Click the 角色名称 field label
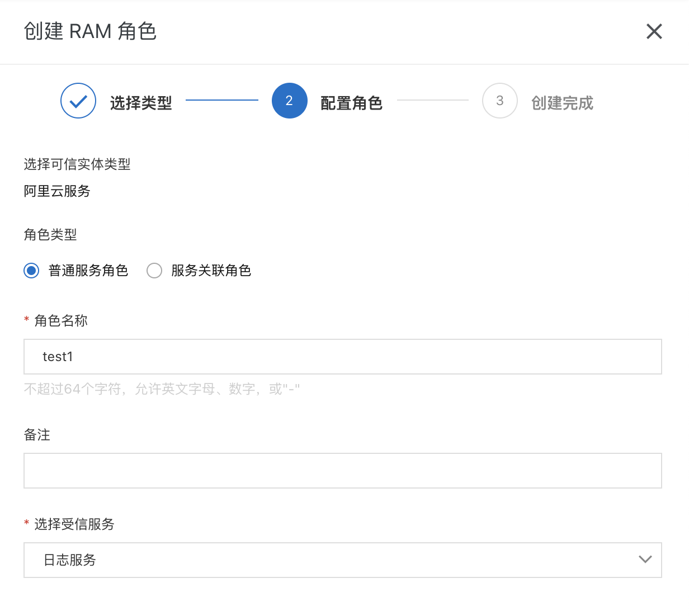The image size is (689, 616). point(61,321)
